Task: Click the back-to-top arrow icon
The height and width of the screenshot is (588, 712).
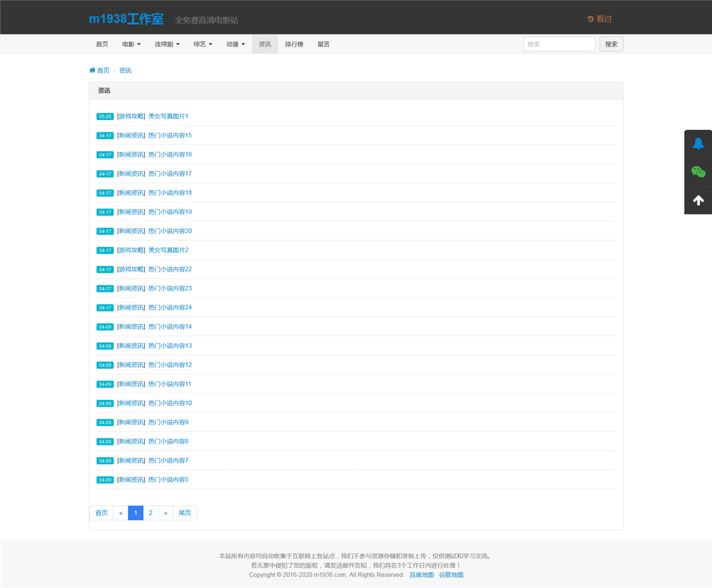Action: click(x=698, y=200)
